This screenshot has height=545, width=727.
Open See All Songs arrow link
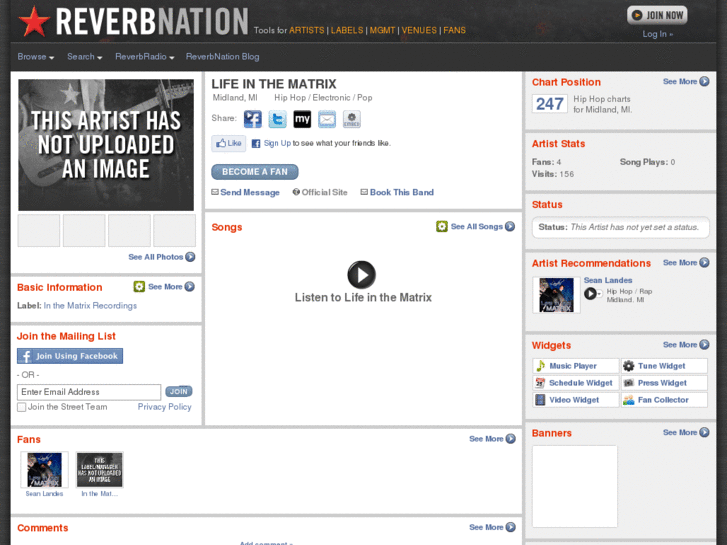pyautogui.click(x=483, y=226)
